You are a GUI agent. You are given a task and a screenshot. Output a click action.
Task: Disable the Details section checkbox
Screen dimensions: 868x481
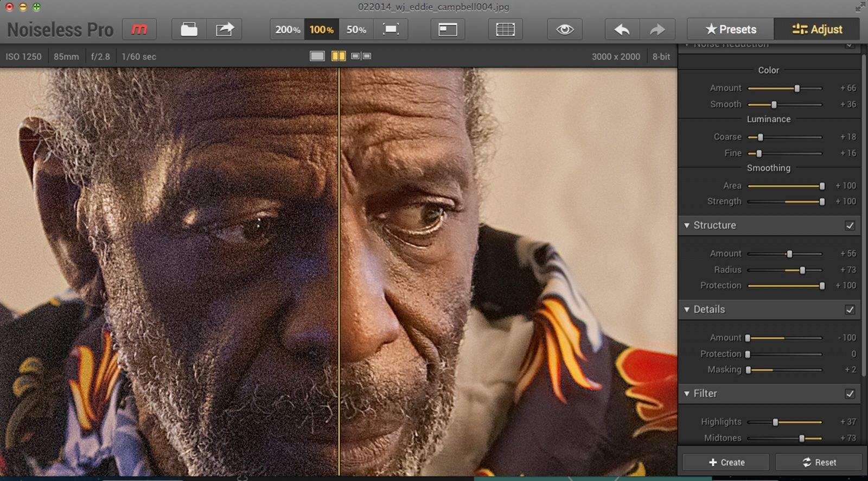850,309
